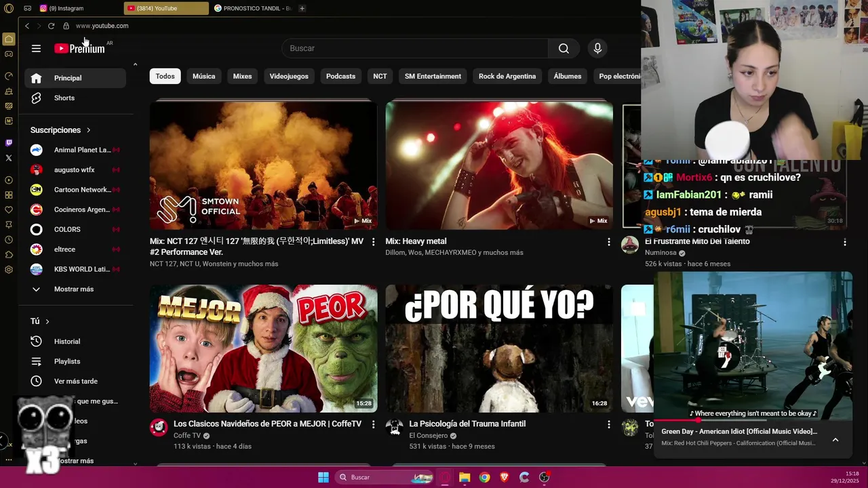Image resolution: width=868 pixels, height=488 pixels.
Task: Open options for Los Clasicos Navideños video
Action: pyautogui.click(x=373, y=424)
